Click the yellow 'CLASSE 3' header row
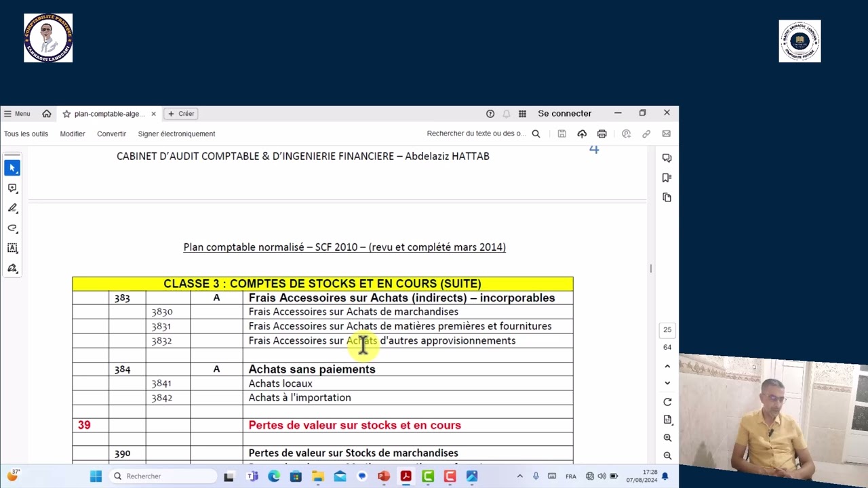The image size is (868, 488). click(323, 283)
